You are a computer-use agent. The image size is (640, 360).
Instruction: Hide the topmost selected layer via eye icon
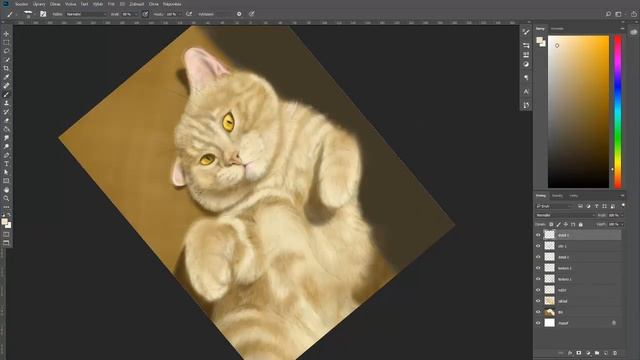(538, 235)
